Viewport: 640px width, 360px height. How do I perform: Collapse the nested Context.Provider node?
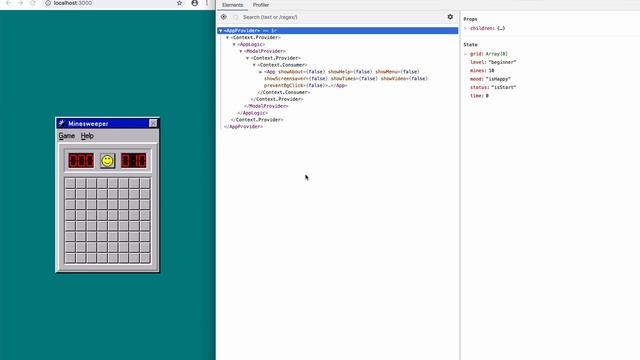point(247,58)
